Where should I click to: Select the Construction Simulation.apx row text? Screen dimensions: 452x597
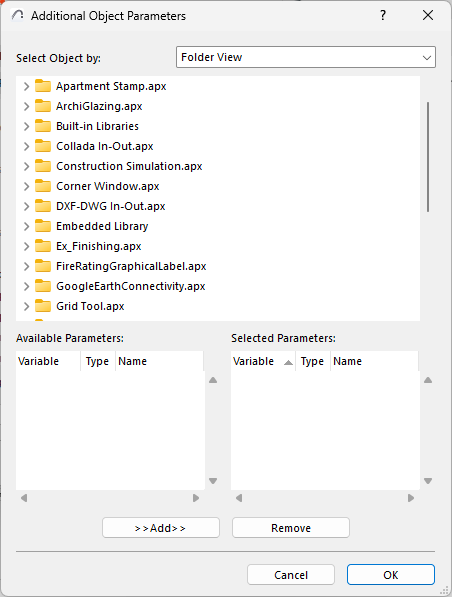(x=129, y=166)
